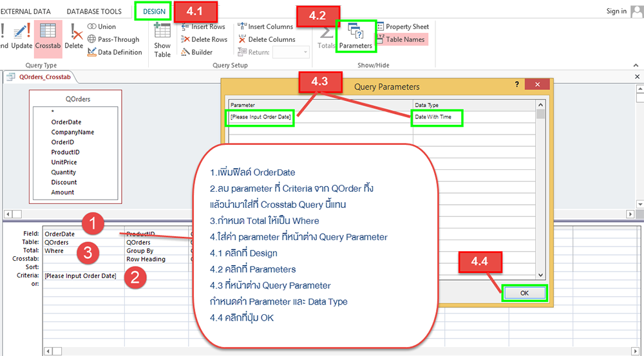Open the DATABASE TOOLS tab

click(93, 11)
